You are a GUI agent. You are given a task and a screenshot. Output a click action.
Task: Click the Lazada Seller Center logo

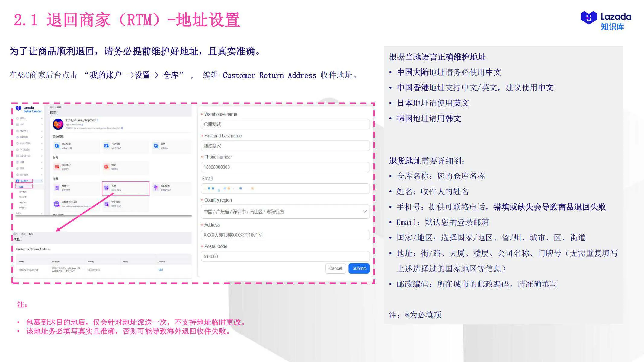click(x=28, y=110)
